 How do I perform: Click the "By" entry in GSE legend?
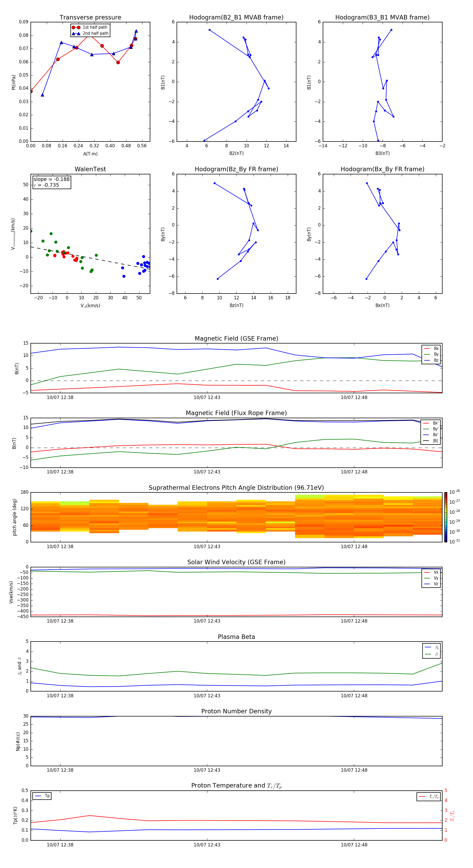tap(431, 355)
